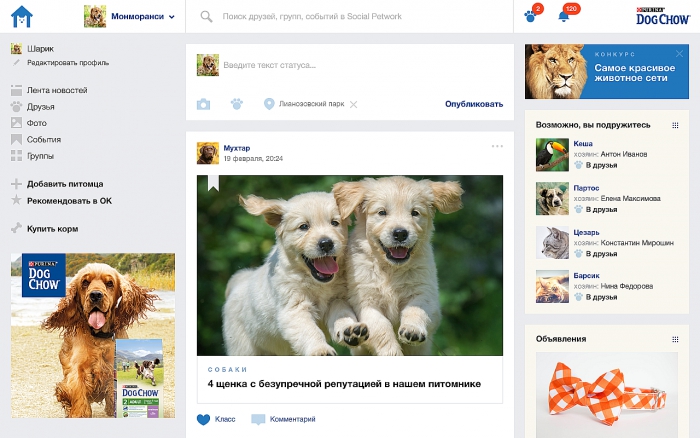Click the bookmark ribbon on puppy photo

pos(213,183)
